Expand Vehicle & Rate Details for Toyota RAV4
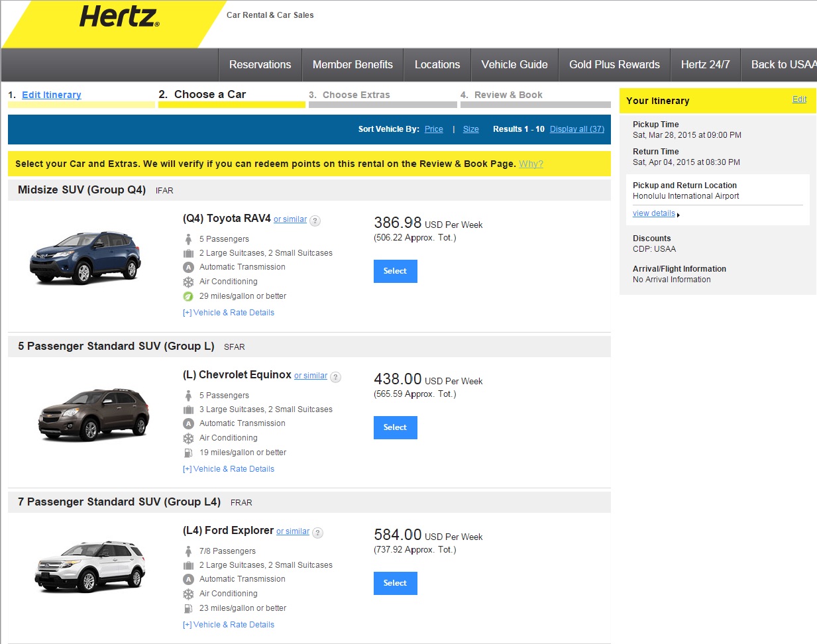Viewport: 817px width, 644px height. pos(229,313)
